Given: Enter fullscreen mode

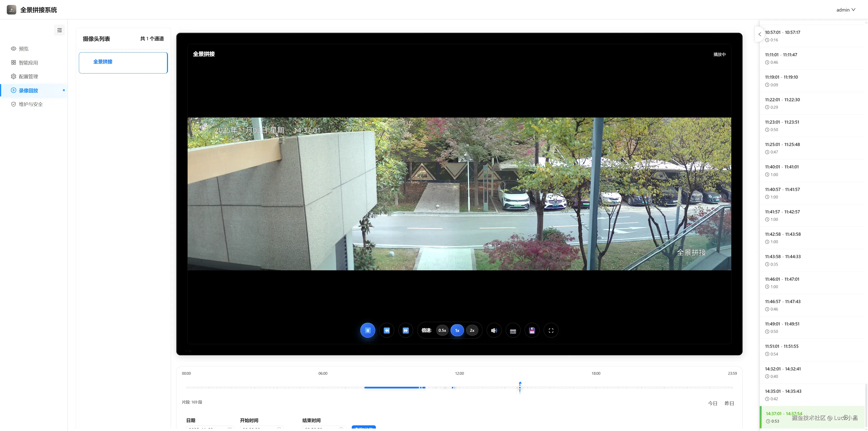Looking at the screenshot, I should coord(551,330).
